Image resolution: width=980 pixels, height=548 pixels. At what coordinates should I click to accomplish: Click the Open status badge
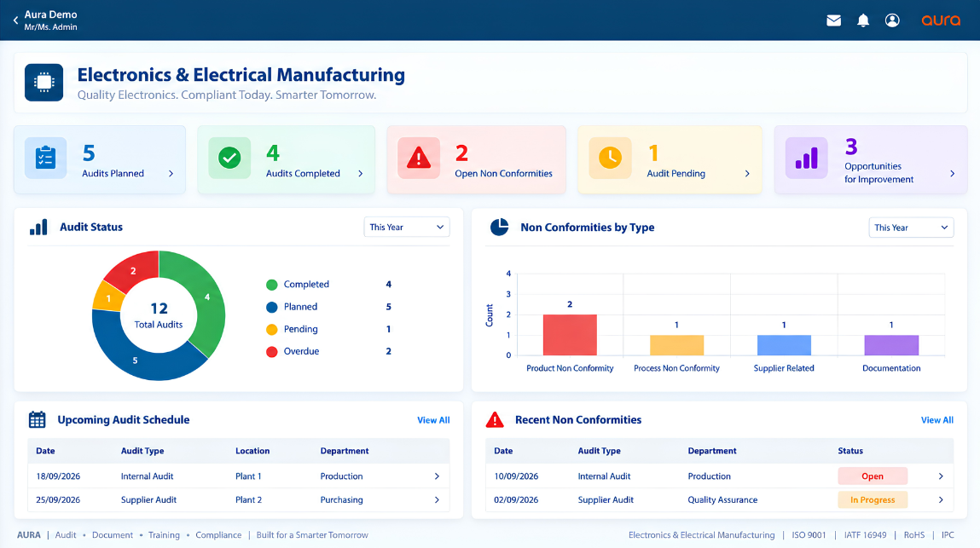coord(873,476)
